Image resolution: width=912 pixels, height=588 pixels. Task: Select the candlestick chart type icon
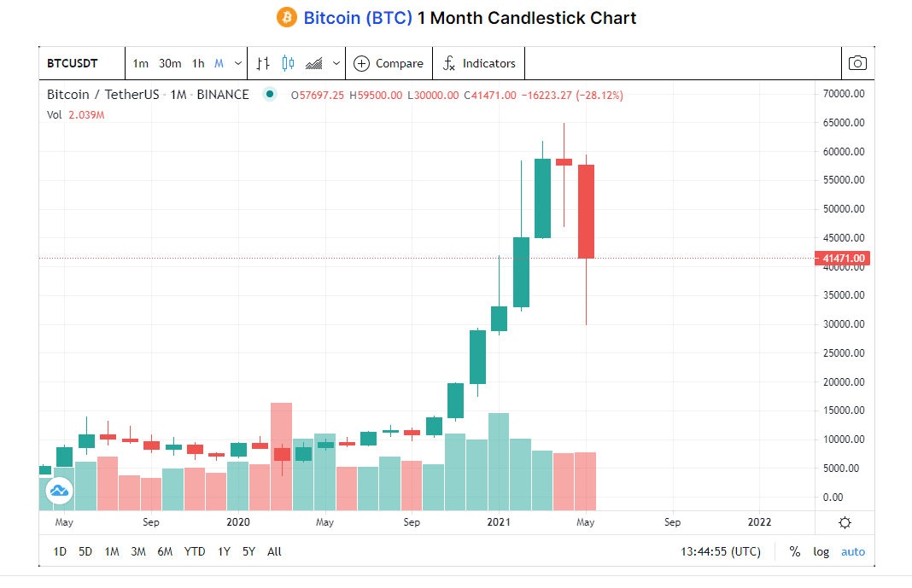[287, 63]
